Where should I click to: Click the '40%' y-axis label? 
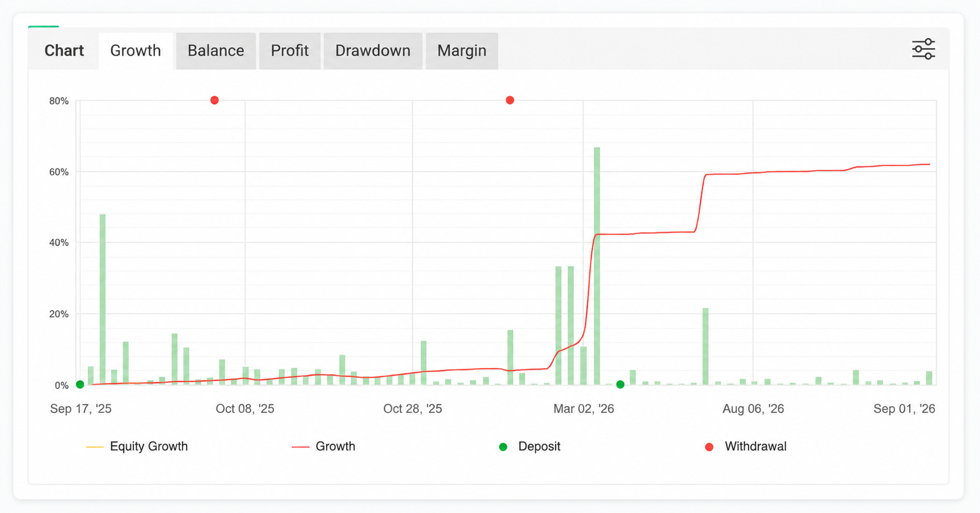[59, 243]
